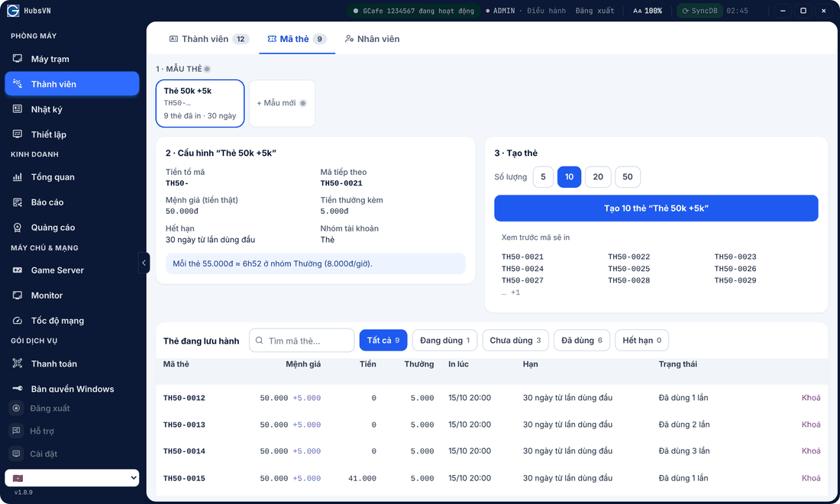This screenshot has width=840, height=504.
Task: Open Thanh toán QR code icon
Action: 17,363
